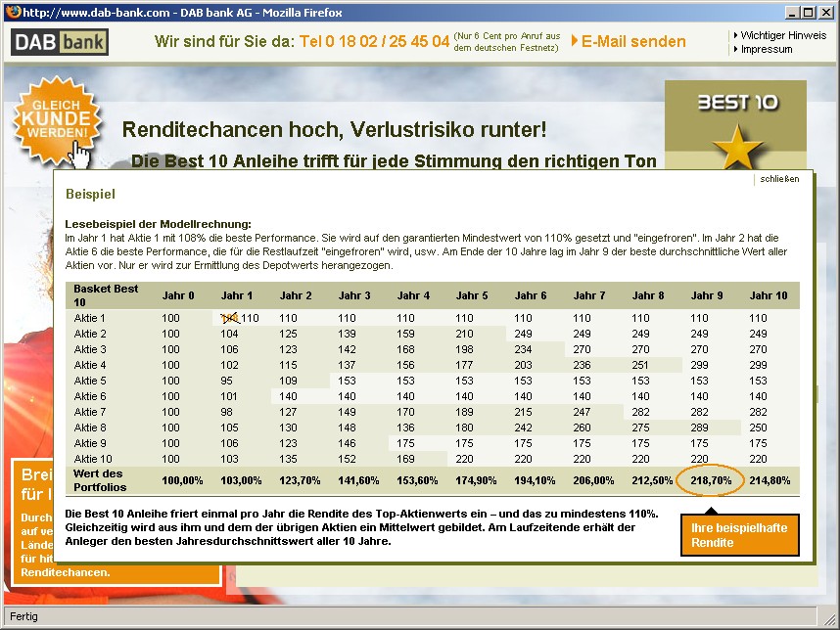The image size is (840, 630).
Task: Click Renditechancen hoch, Verlustrisiko runter headline
Action: click(x=334, y=129)
